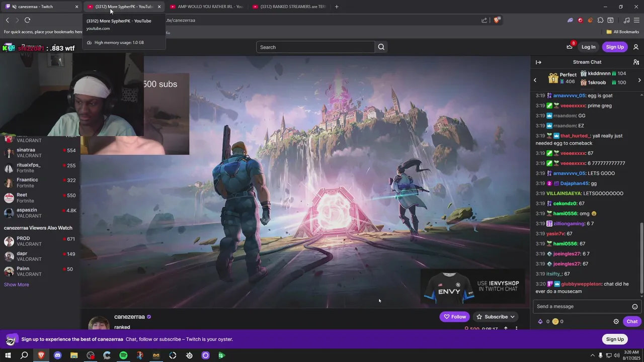Open the browser extensions puzzle icon

[600, 20]
